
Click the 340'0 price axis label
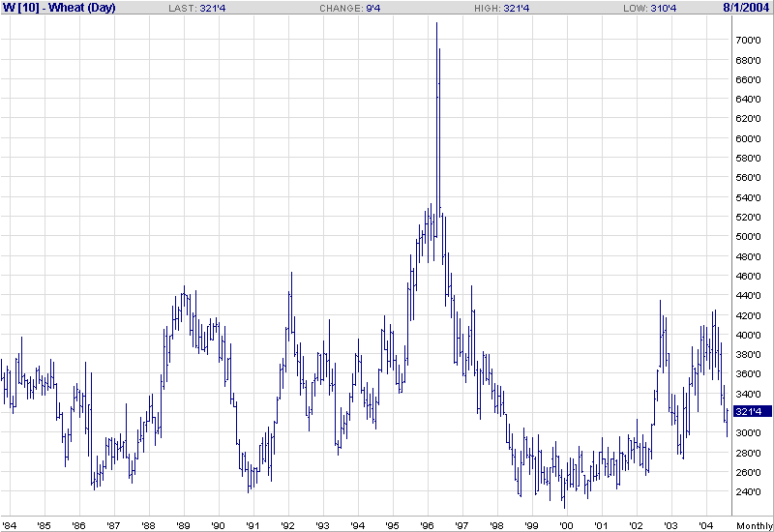(748, 395)
